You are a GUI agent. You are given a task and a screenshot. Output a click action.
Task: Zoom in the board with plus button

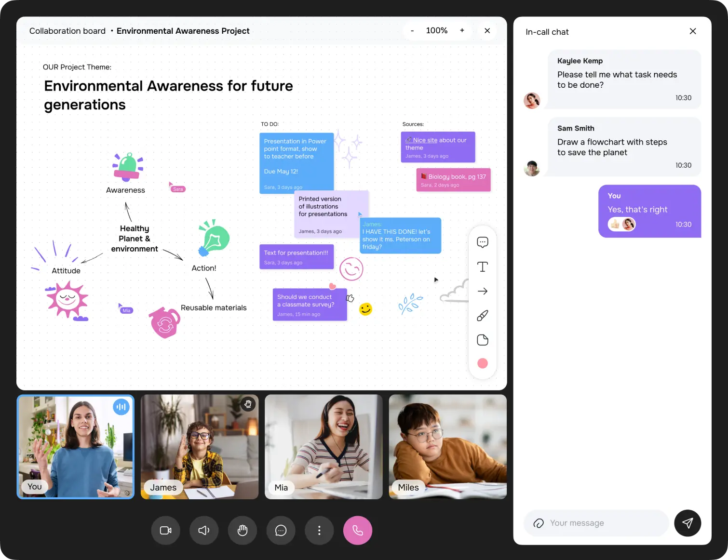pos(462,31)
